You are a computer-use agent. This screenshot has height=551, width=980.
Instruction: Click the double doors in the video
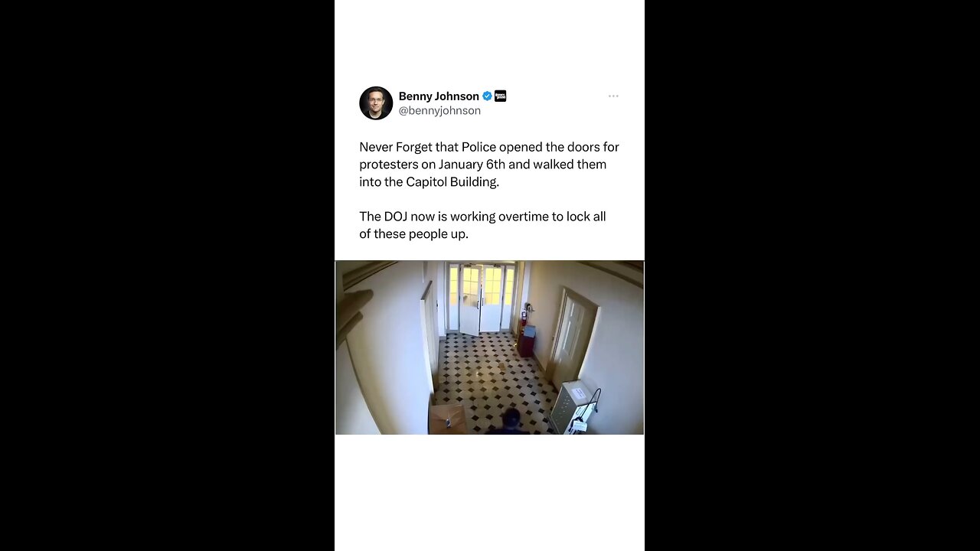click(481, 299)
